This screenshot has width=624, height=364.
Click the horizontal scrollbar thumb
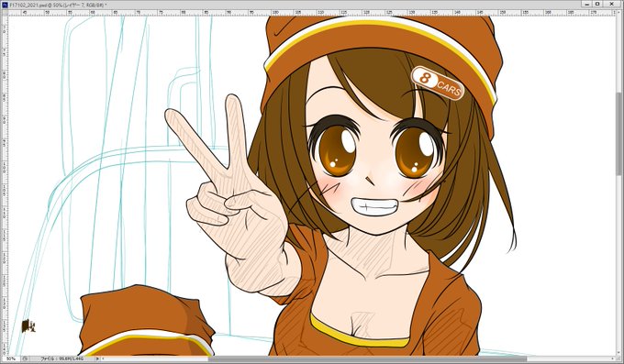tap(367, 358)
